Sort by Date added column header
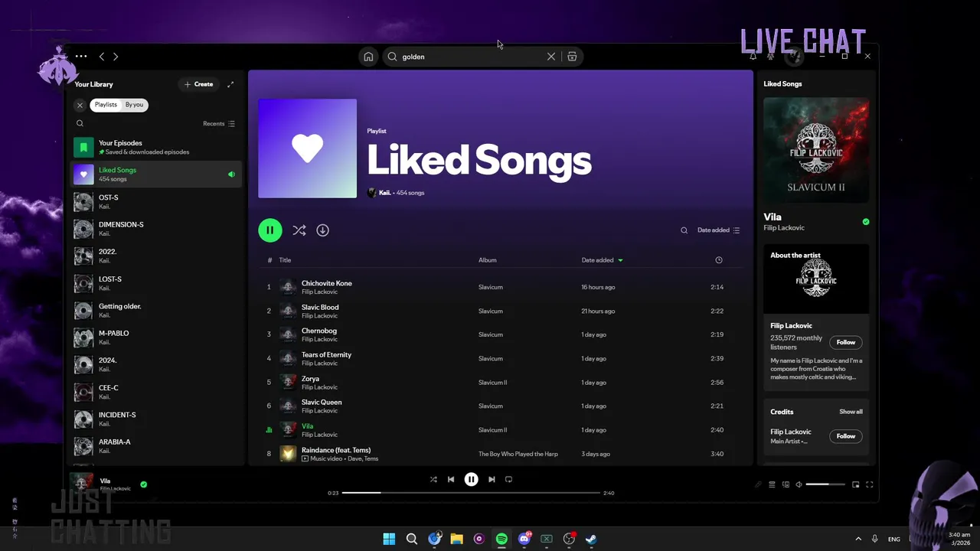Viewport: 980px width, 551px height. (x=602, y=260)
